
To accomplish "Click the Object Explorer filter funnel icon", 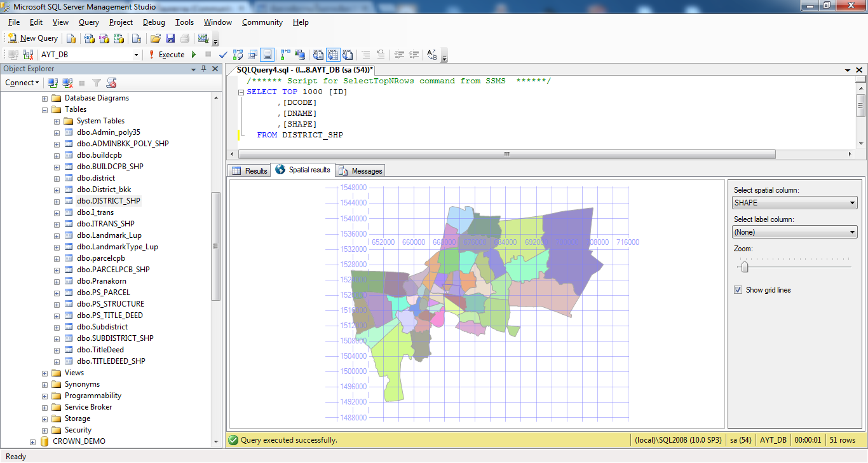I will [x=97, y=83].
